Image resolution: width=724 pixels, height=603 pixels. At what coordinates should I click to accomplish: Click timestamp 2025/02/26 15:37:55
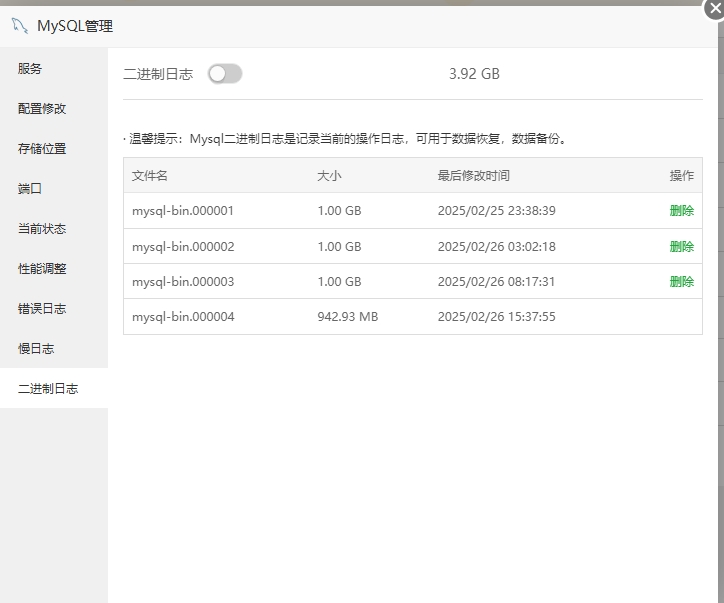[497, 317]
